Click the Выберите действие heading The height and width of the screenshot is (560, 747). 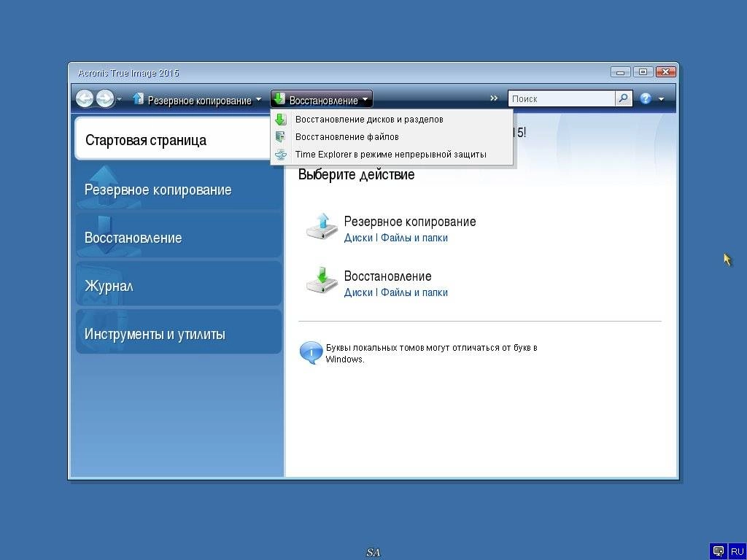tap(356, 174)
